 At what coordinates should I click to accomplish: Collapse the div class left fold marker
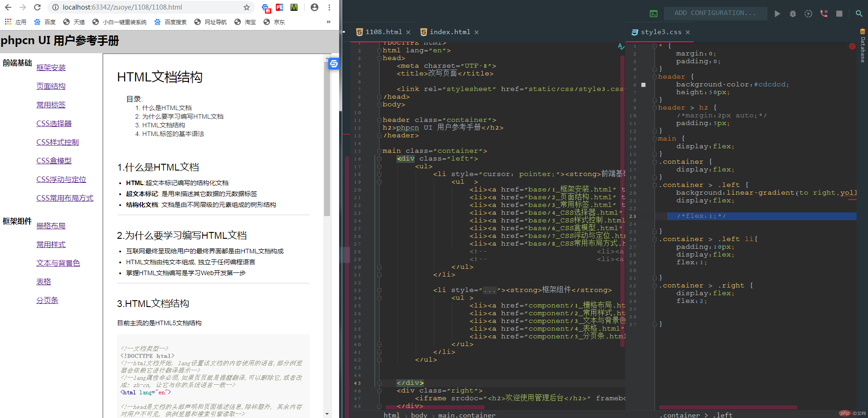pyautogui.click(x=379, y=159)
